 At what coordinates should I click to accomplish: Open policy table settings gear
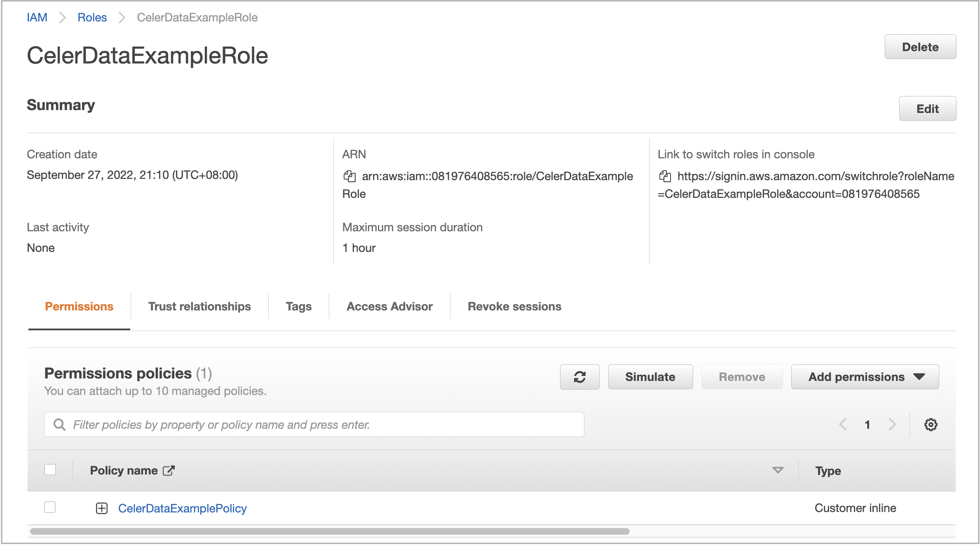[x=931, y=425]
